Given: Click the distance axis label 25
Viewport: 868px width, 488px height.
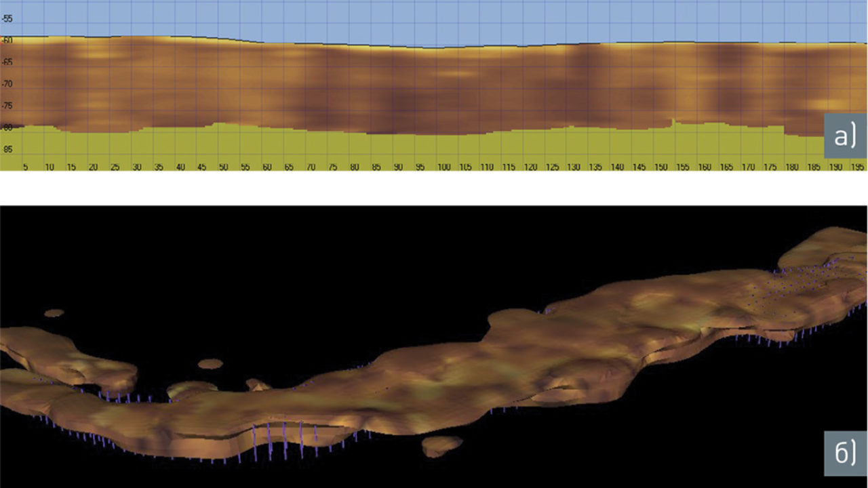Looking at the screenshot, I should click(x=115, y=167).
